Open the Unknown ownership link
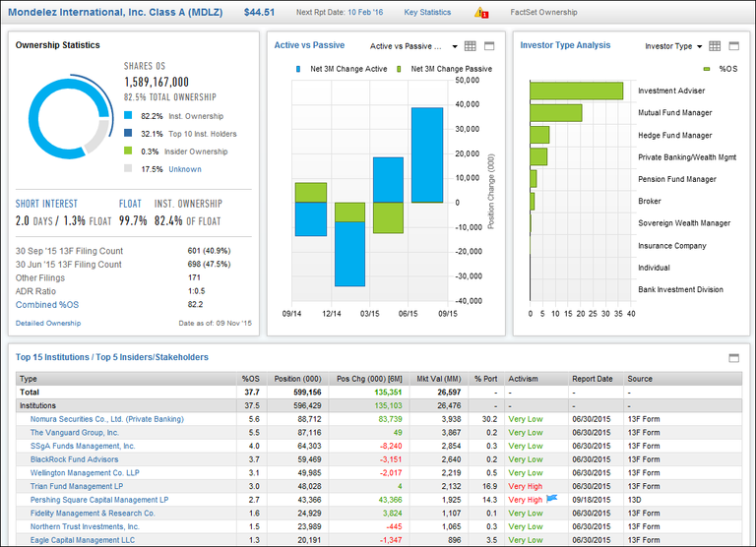This screenshot has height=547, width=756. coord(185,169)
